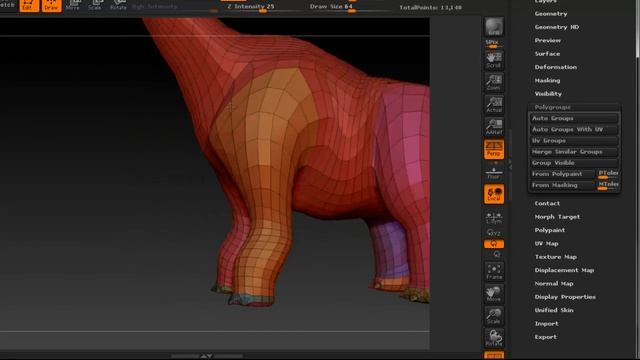Image resolution: width=640 pixels, height=360 pixels.
Task: Click the Export option
Action: click(545, 337)
